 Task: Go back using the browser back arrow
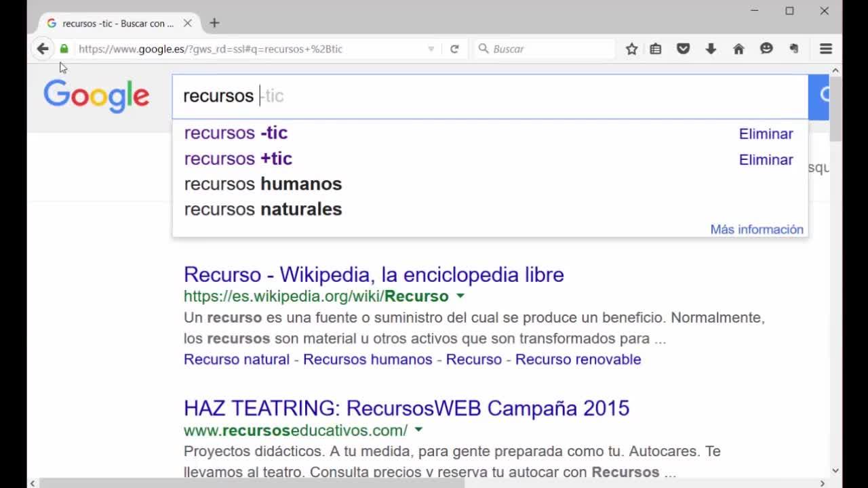click(x=43, y=49)
